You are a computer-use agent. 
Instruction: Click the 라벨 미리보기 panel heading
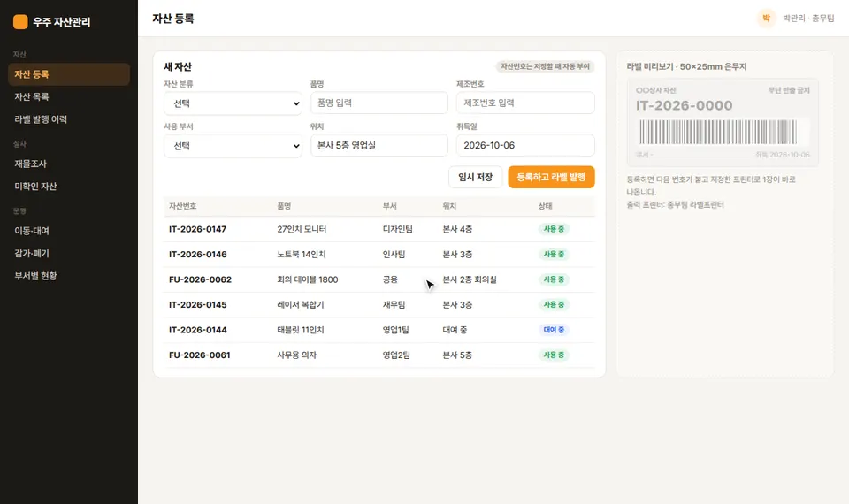pyautogui.click(x=686, y=66)
